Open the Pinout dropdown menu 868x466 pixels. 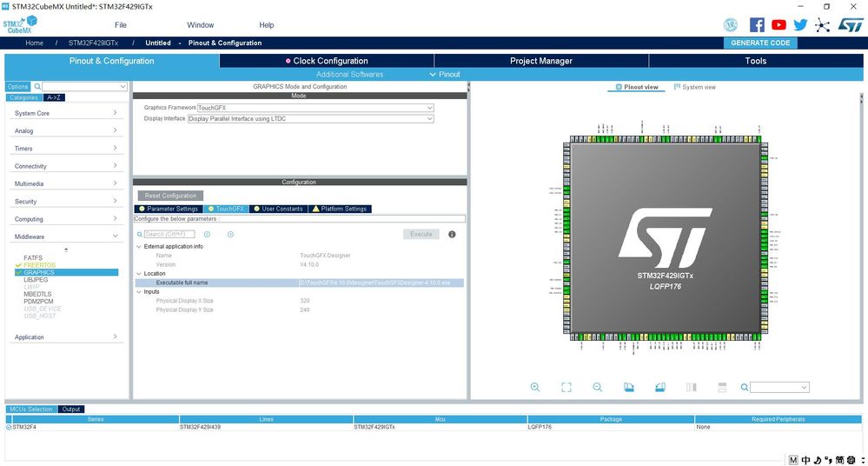(x=445, y=74)
